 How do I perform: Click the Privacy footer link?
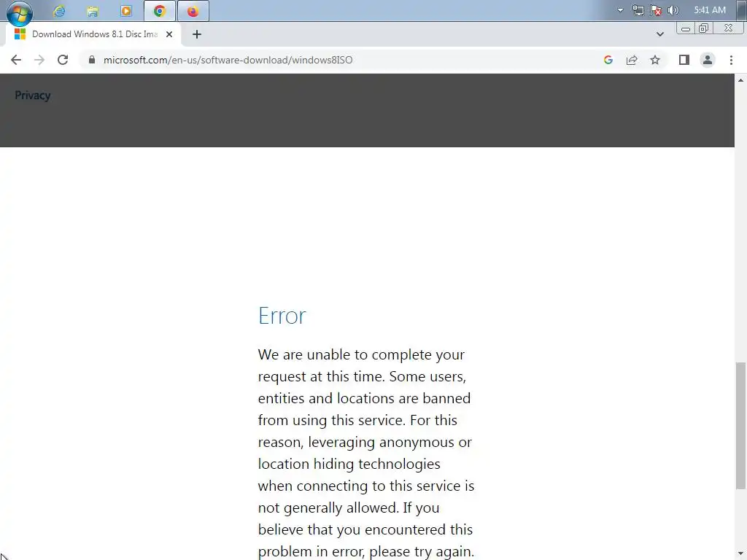tap(32, 96)
